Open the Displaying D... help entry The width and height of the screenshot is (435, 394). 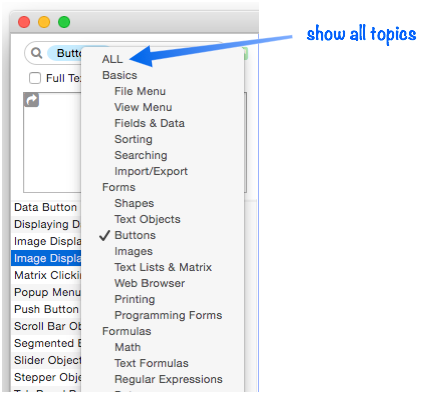pos(46,224)
